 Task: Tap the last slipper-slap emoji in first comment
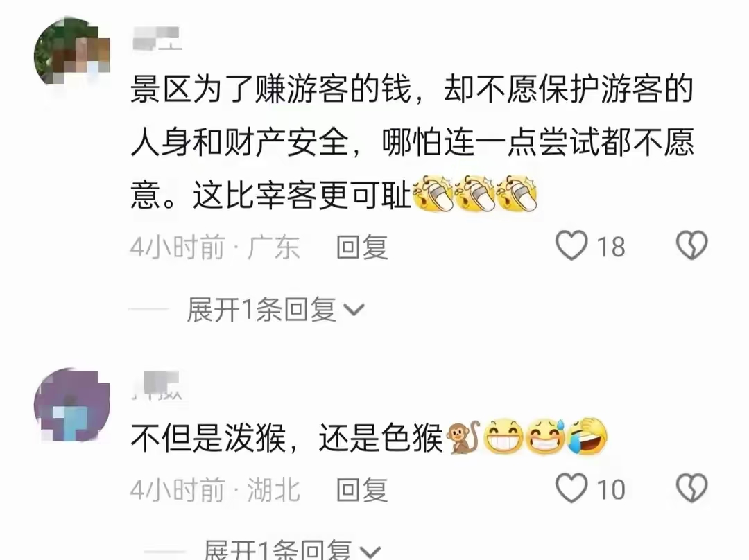[517, 193]
